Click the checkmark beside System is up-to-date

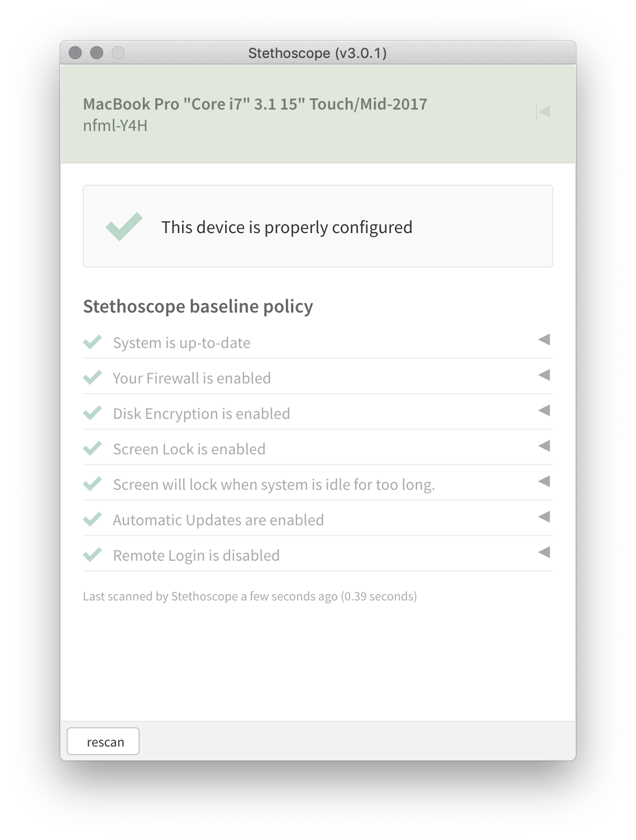click(x=93, y=342)
